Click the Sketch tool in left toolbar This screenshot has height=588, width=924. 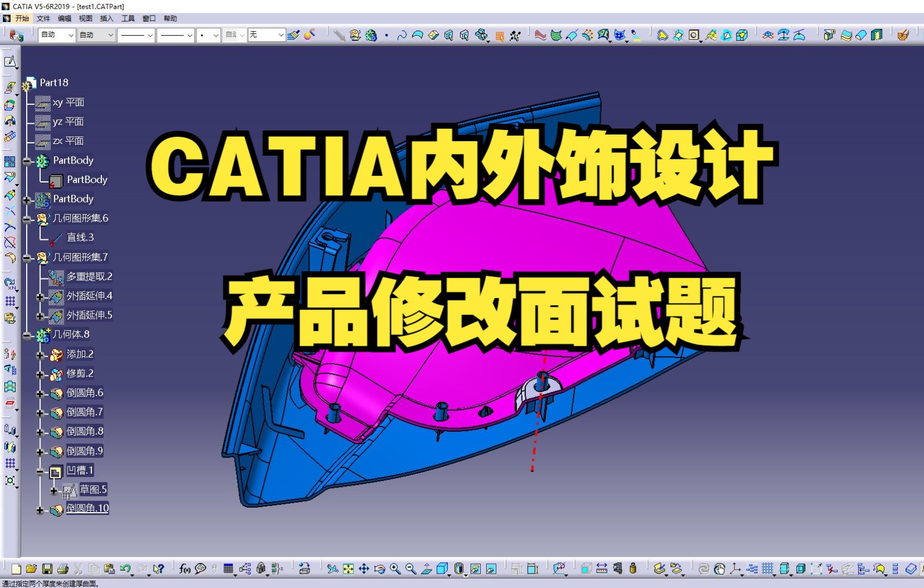pyautogui.click(x=10, y=61)
